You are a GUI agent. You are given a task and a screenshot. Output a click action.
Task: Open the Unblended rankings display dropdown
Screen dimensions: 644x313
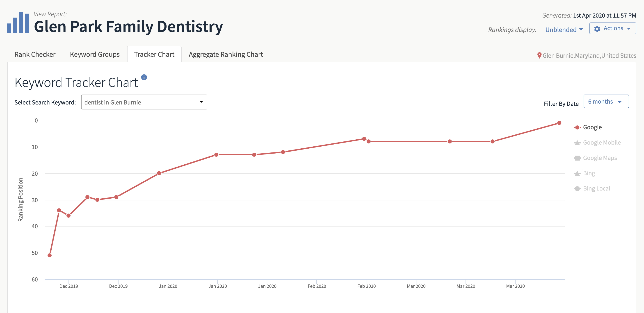[x=564, y=30]
